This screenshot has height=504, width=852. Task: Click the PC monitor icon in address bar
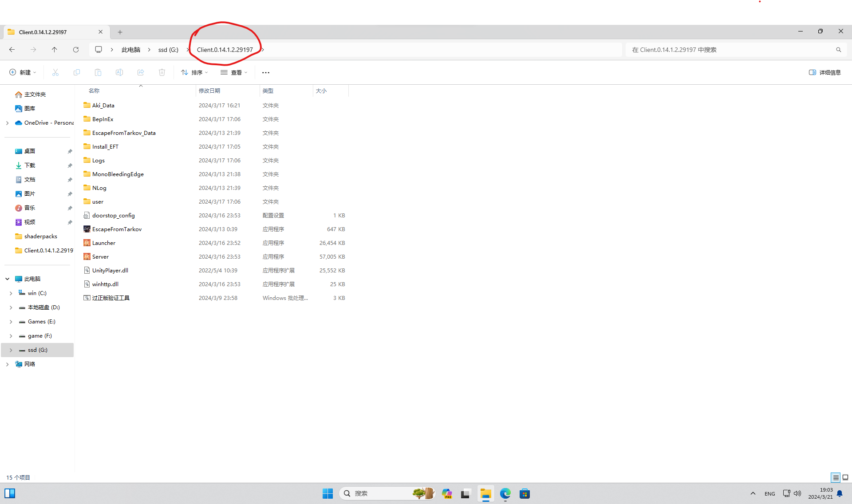[x=99, y=50]
